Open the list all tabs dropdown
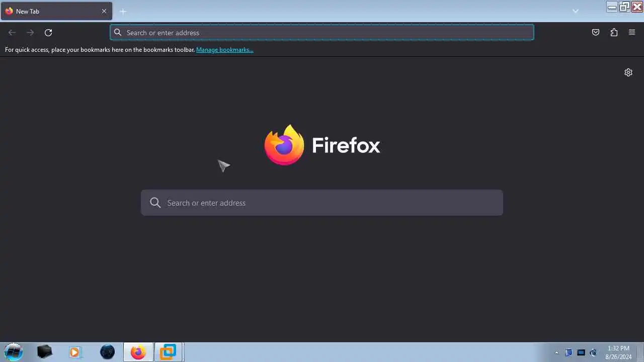This screenshot has height=362, width=644. coord(576,11)
